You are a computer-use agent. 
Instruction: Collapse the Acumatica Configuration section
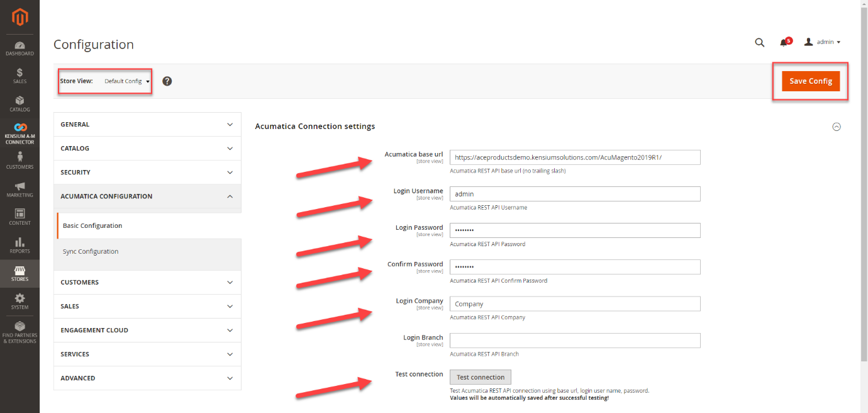coord(147,196)
